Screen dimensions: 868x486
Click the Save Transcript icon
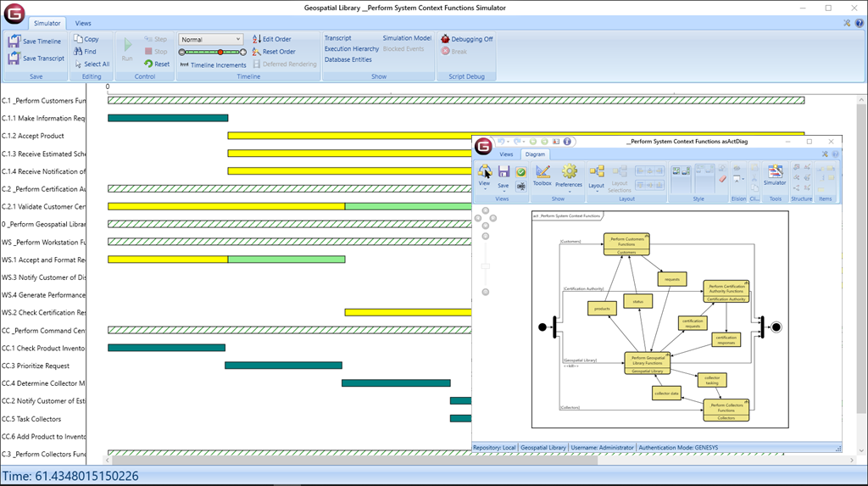[14, 59]
